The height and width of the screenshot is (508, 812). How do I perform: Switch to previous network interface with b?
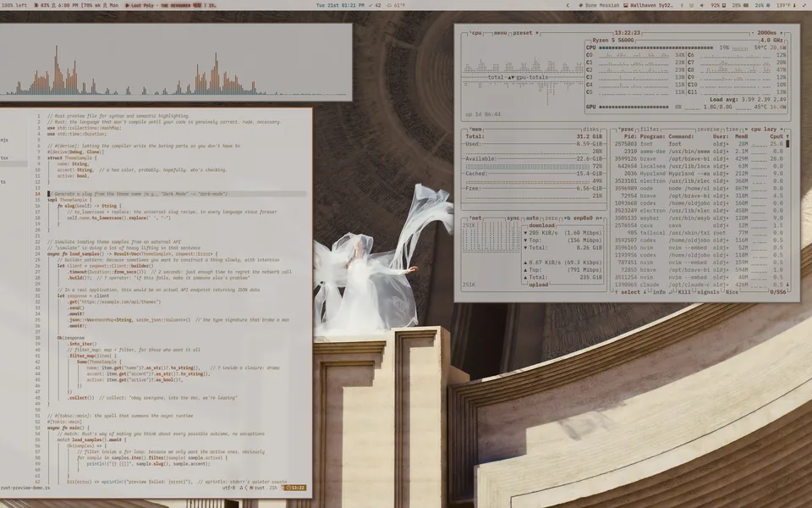click(567, 218)
